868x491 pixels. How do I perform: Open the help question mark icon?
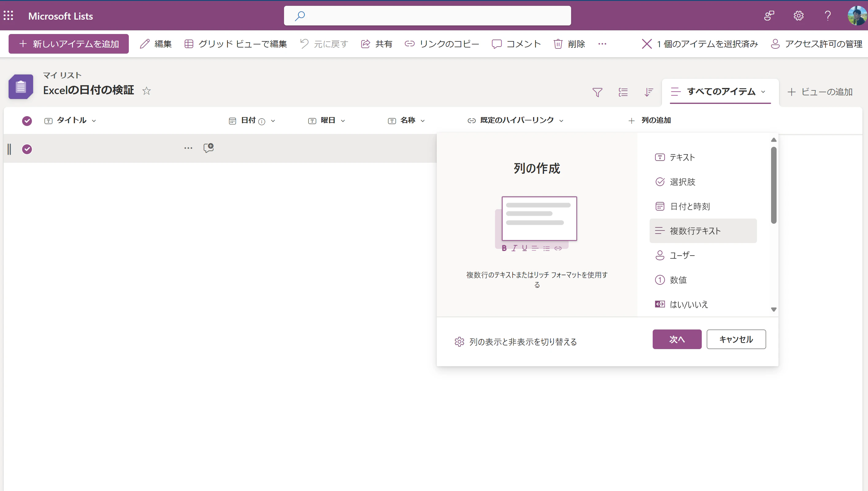coord(828,16)
